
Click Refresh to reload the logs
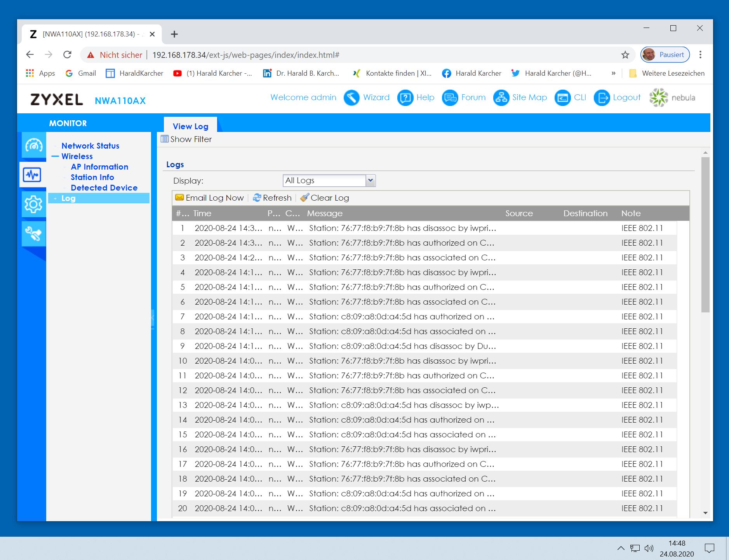point(272,198)
